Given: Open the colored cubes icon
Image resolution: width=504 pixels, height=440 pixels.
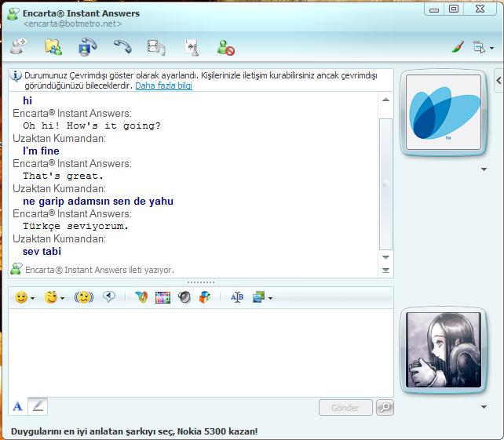Looking at the screenshot, I should [x=205, y=297].
